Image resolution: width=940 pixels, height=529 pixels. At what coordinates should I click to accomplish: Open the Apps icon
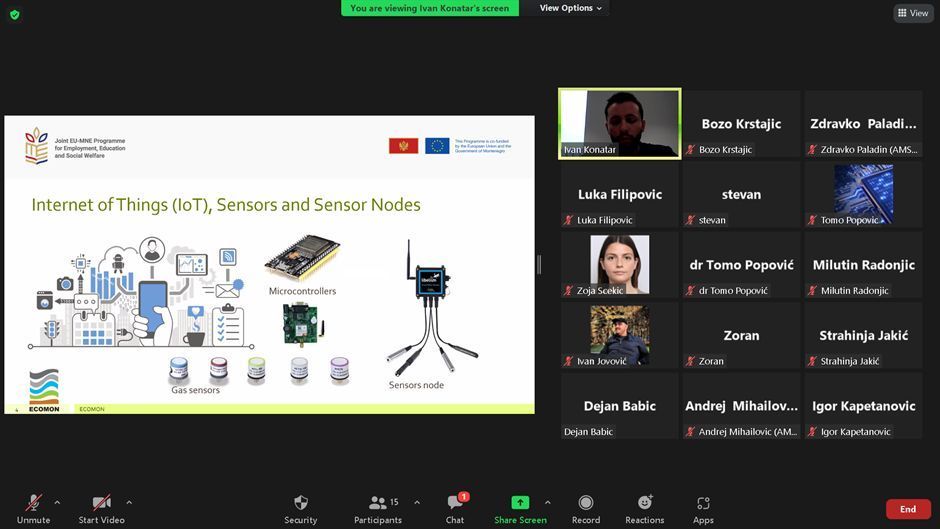tap(703, 503)
